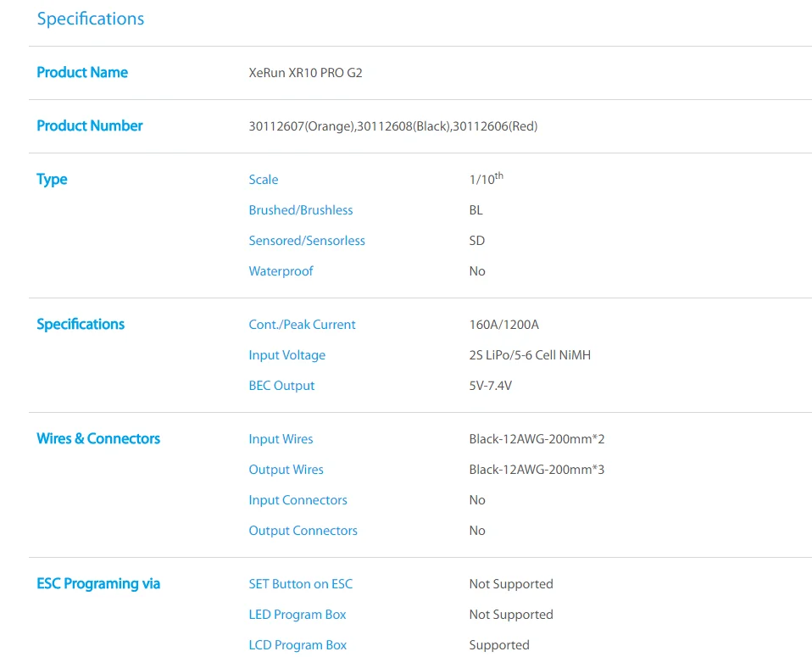Click the Input Wires label
Viewport: 812px width, 657px height.
(281, 439)
